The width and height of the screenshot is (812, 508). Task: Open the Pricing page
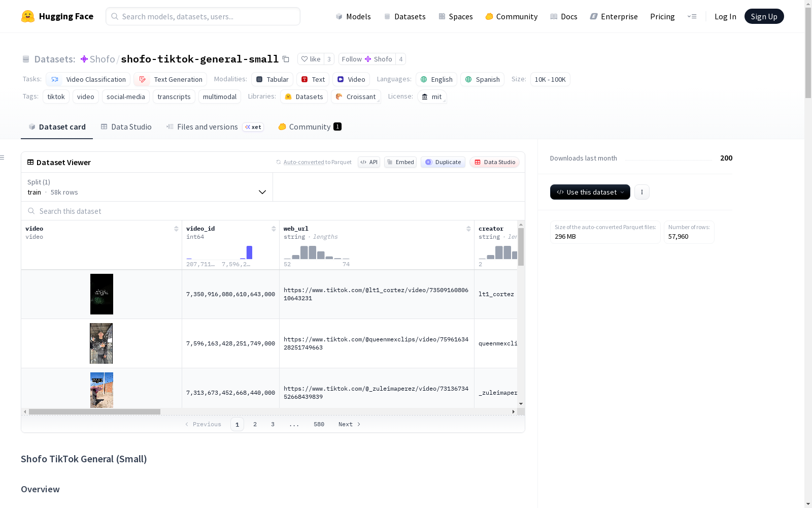(662, 16)
